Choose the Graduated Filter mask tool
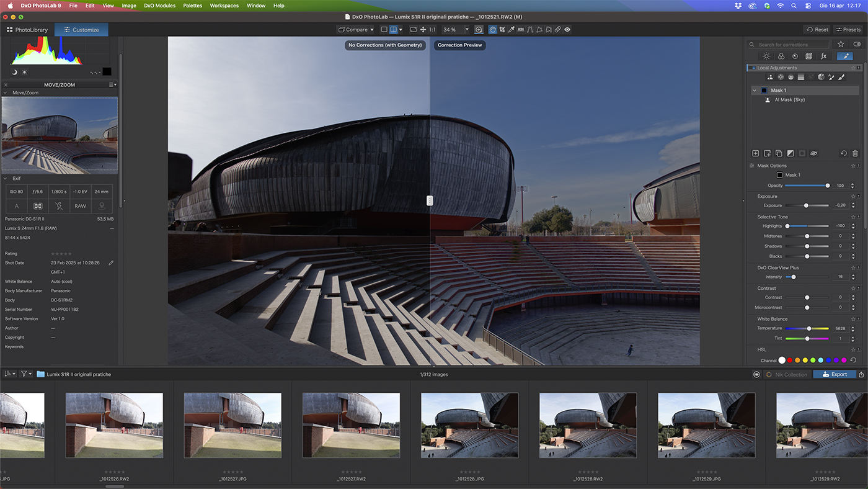 [800, 78]
